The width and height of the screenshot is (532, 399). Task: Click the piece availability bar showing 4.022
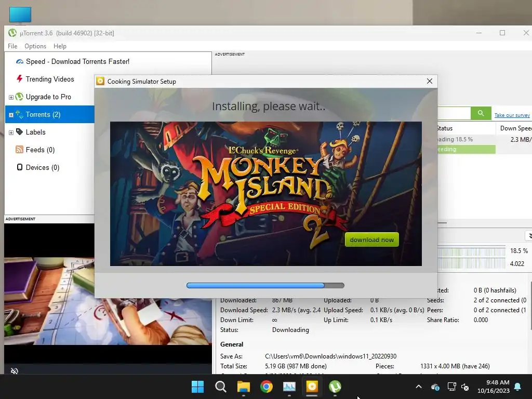coord(471,263)
